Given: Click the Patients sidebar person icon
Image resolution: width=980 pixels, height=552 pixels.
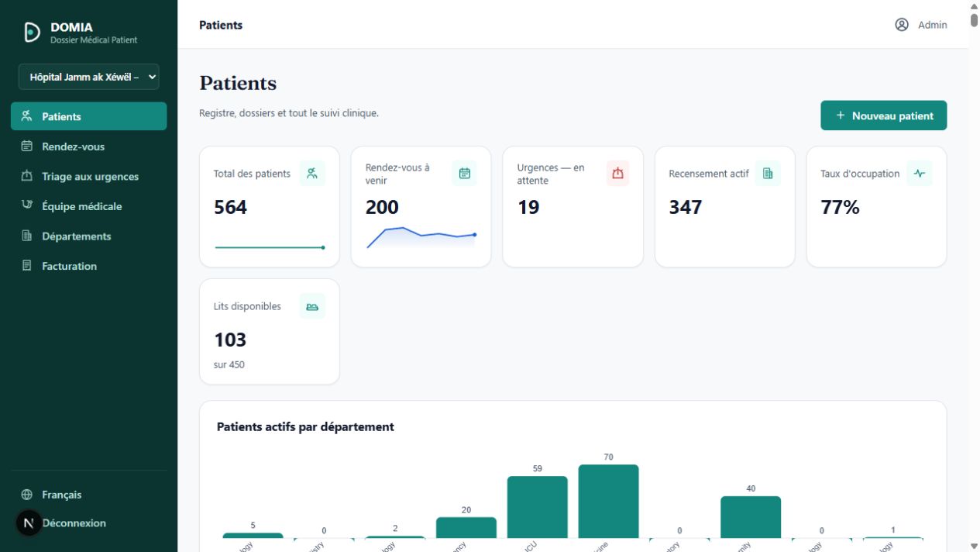Looking at the screenshot, I should (27, 116).
